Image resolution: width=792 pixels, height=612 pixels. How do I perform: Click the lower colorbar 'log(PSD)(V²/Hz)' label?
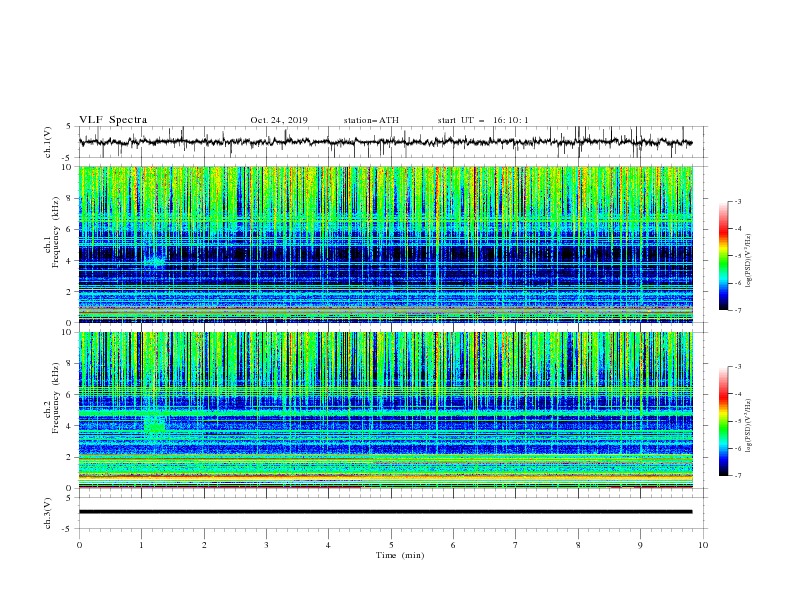[748, 425]
